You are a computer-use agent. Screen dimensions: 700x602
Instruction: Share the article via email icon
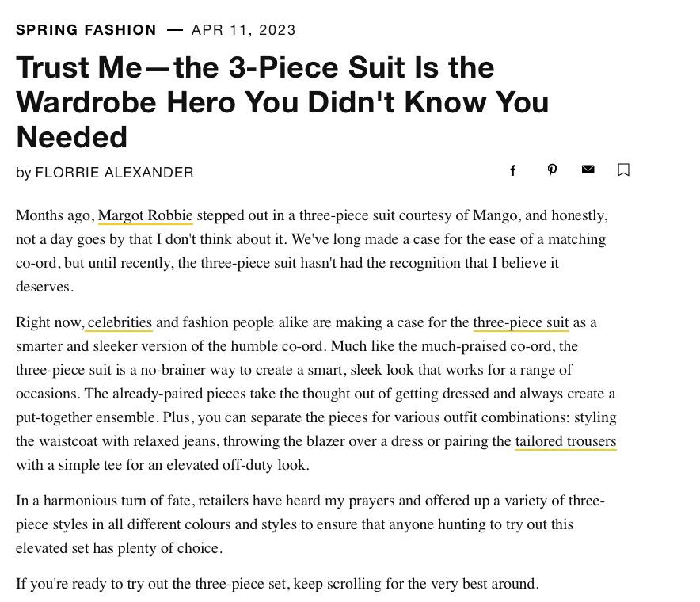coord(588,170)
